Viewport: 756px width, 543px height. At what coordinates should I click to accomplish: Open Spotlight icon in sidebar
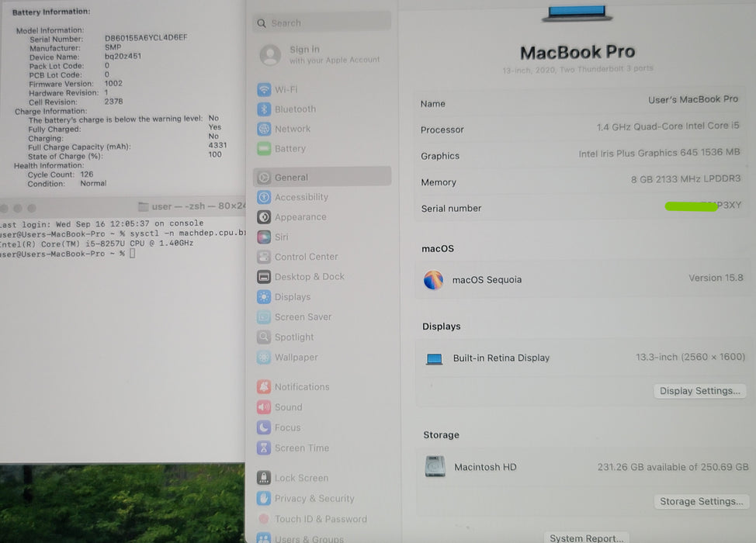click(x=264, y=337)
